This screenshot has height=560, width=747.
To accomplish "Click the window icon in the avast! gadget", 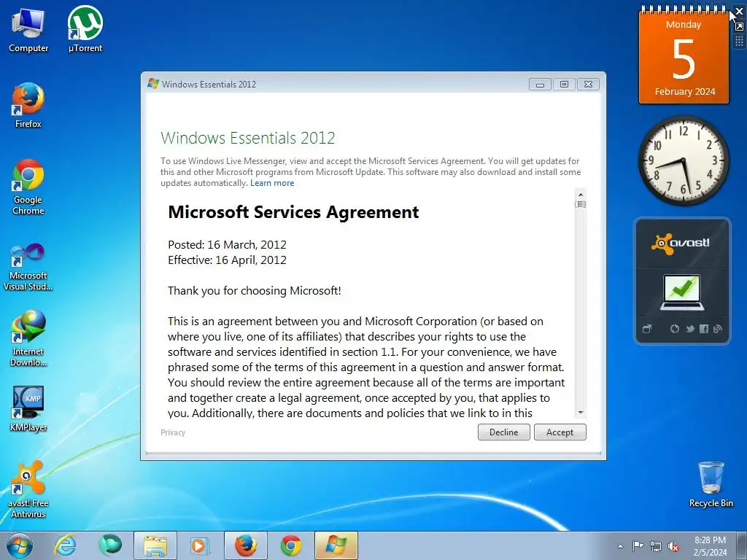I will [x=647, y=329].
